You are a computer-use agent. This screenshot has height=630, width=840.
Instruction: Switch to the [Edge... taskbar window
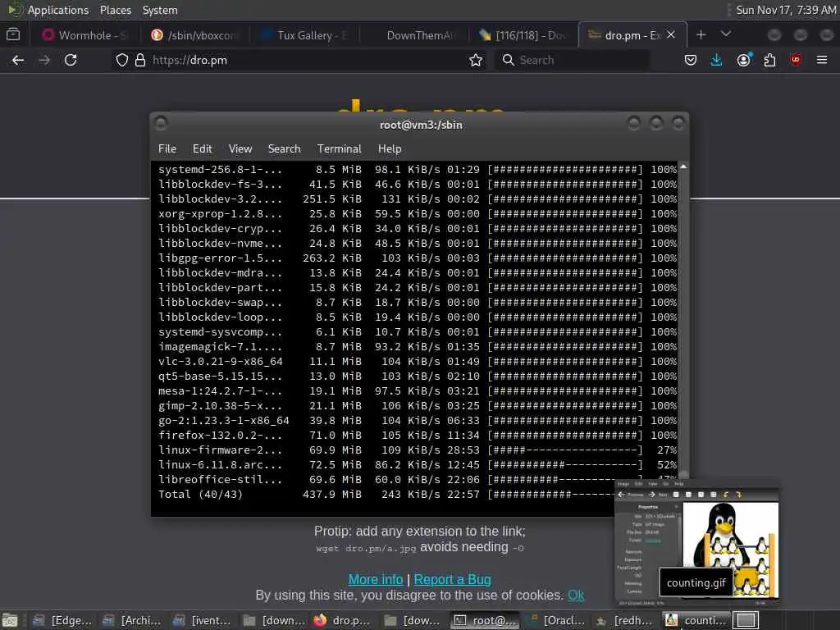coord(62,620)
